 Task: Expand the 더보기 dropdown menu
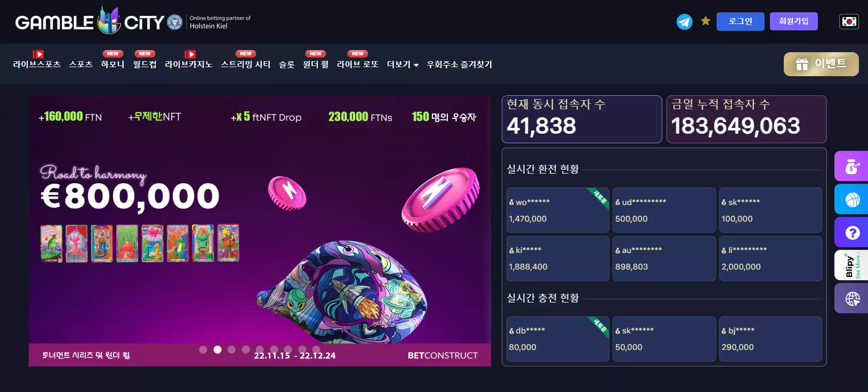coord(403,64)
